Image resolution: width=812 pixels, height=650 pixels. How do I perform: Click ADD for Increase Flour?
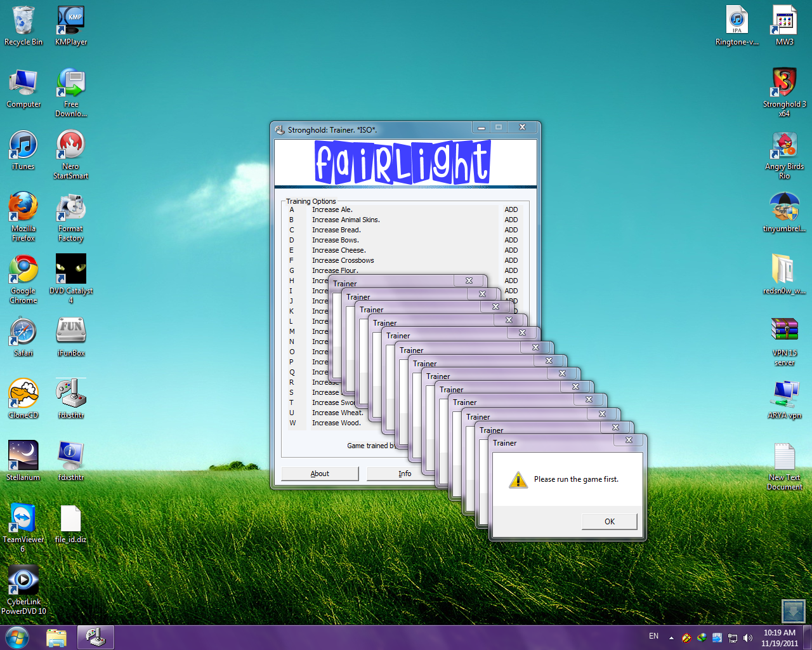click(x=511, y=270)
